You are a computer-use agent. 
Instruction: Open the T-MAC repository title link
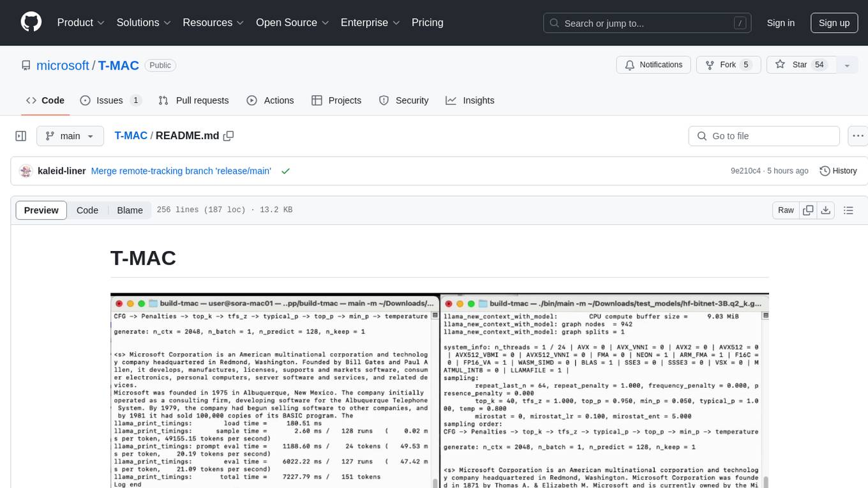[x=119, y=65]
